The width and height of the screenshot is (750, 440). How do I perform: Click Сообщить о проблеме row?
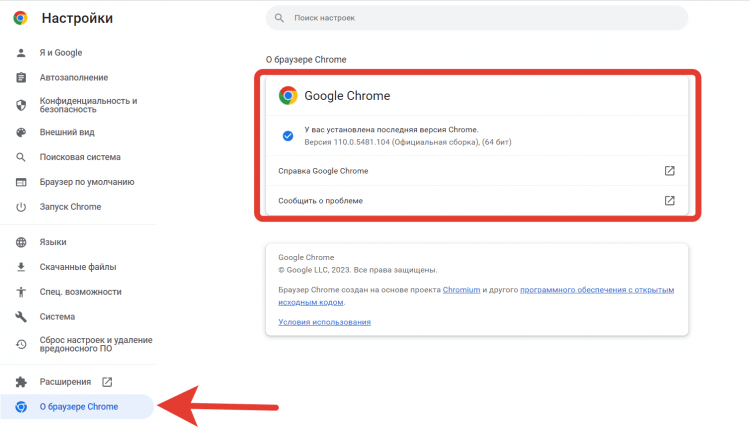click(477, 200)
